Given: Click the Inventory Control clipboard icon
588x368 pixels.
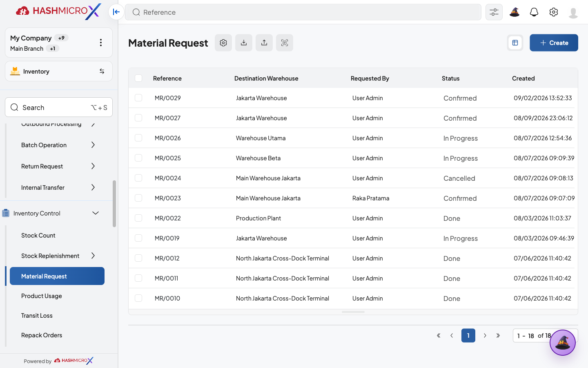Looking at the screenshot, I should click(6, 213).
